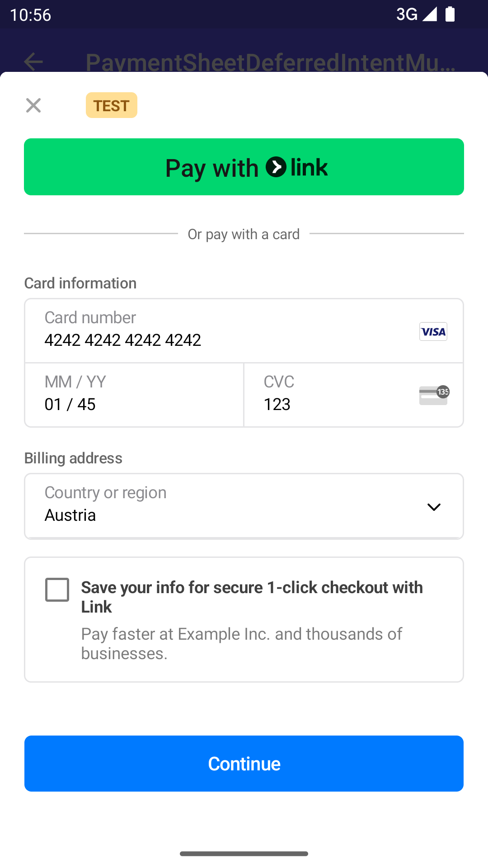This screenshot has width=488, height=868.
Task: Tap the 3G signal indicator
Action: 416,14
